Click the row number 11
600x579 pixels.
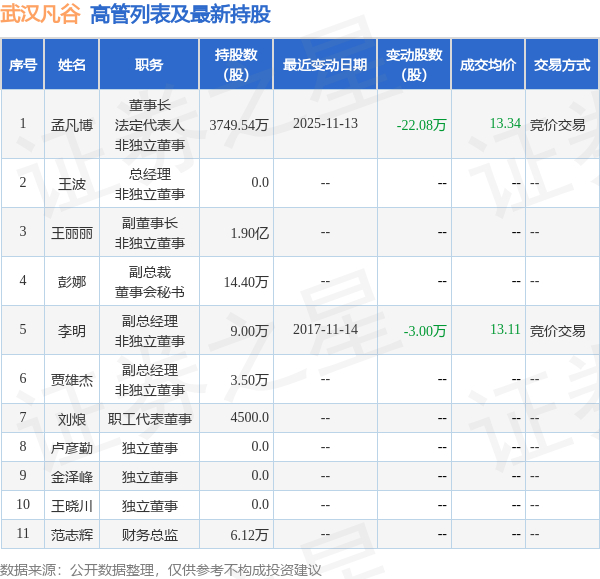tap(23, 533)
